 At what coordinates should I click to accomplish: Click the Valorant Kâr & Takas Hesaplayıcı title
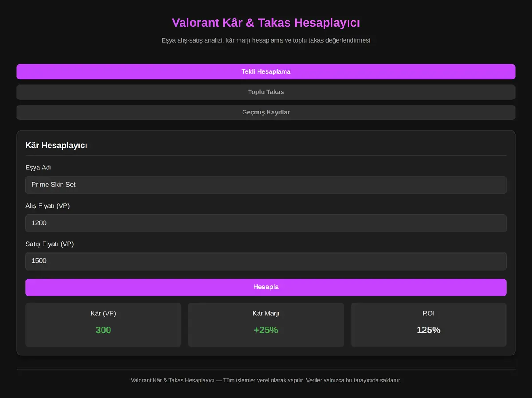coord(266,23)
